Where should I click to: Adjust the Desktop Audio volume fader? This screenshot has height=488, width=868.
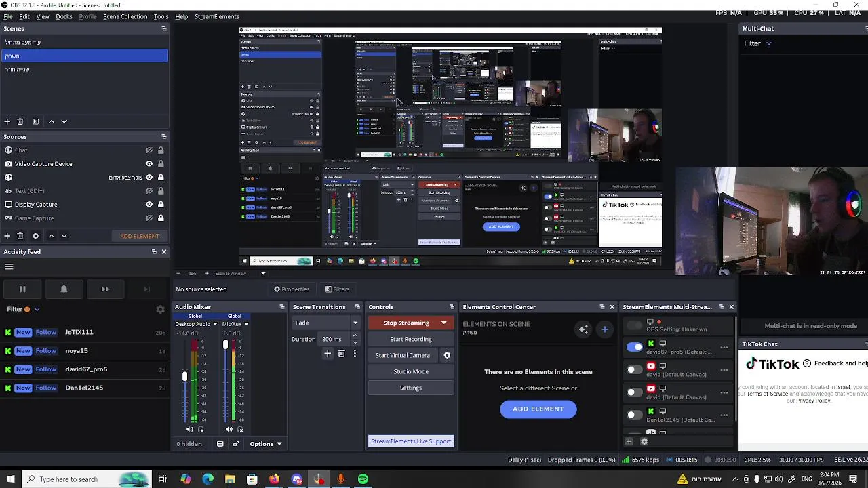point(184,376)
